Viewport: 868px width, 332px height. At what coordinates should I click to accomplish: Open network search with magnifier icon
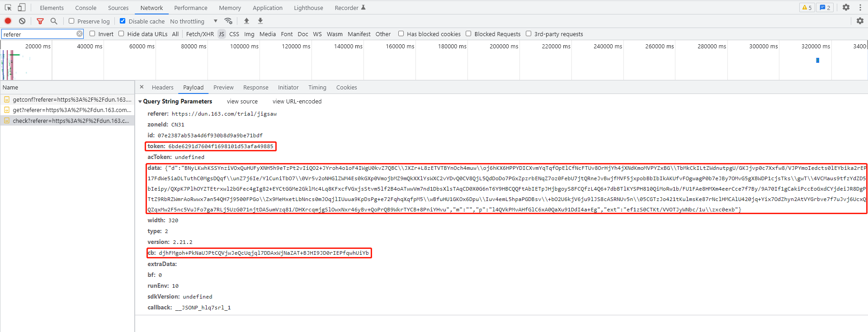coord(54,21)
